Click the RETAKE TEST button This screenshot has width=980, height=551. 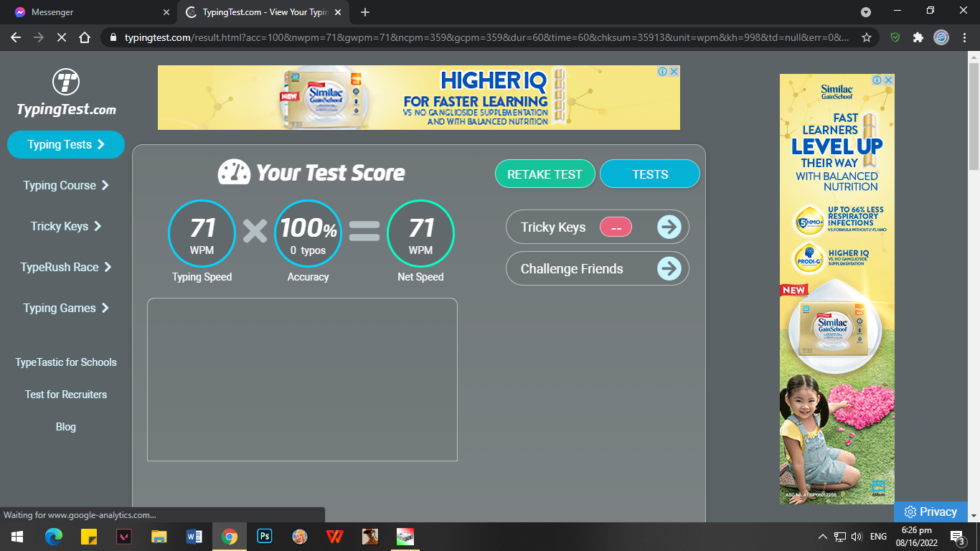(545, 174)
